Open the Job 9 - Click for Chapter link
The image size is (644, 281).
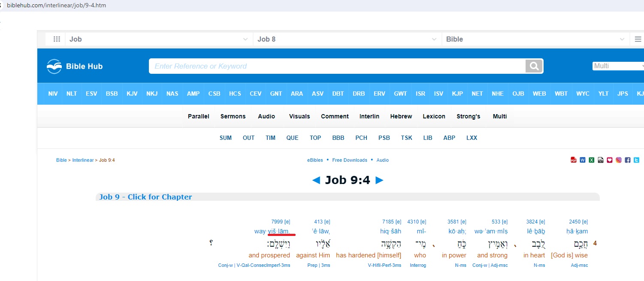tap(145, 197)
